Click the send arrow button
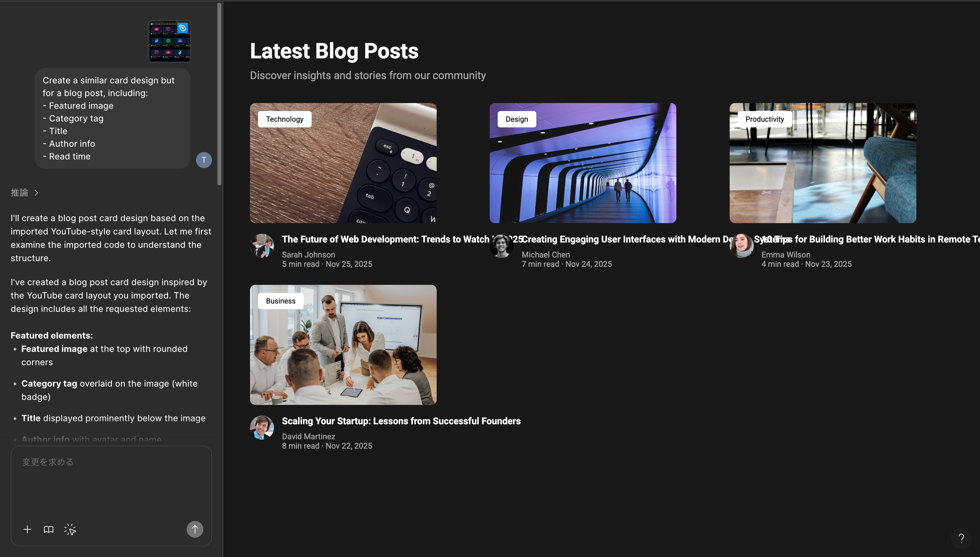This screenshot has width=980, height=557. (x=195, y=529)
